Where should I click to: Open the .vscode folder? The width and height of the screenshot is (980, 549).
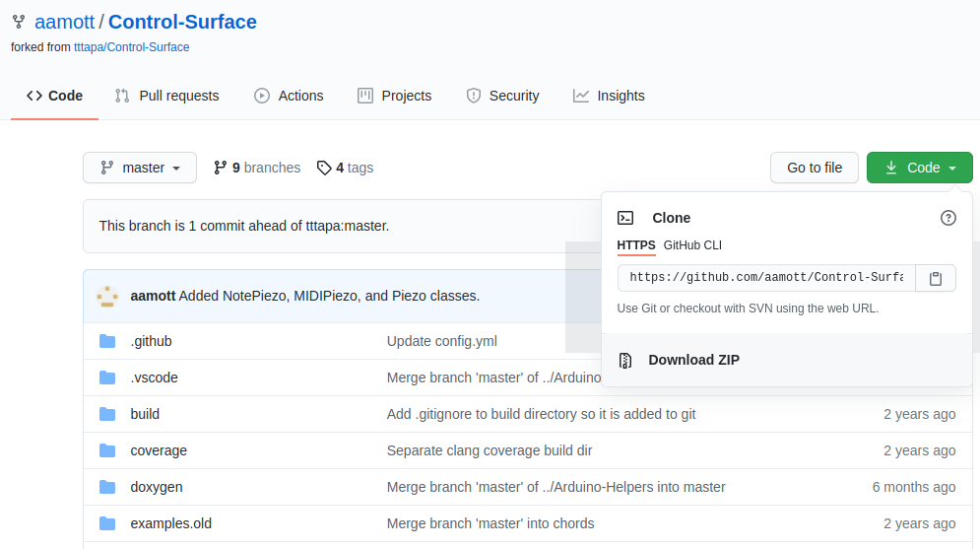point(155,377)
